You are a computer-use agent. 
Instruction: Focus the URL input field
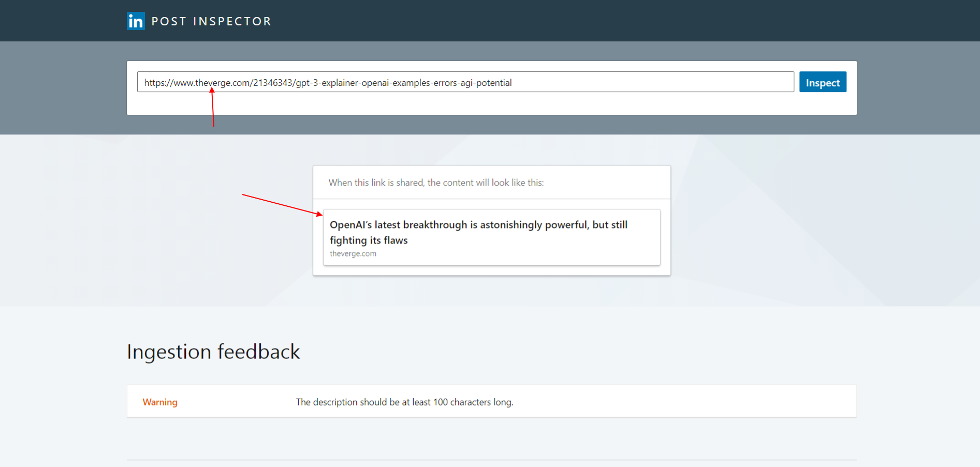[x=465, y=82]
